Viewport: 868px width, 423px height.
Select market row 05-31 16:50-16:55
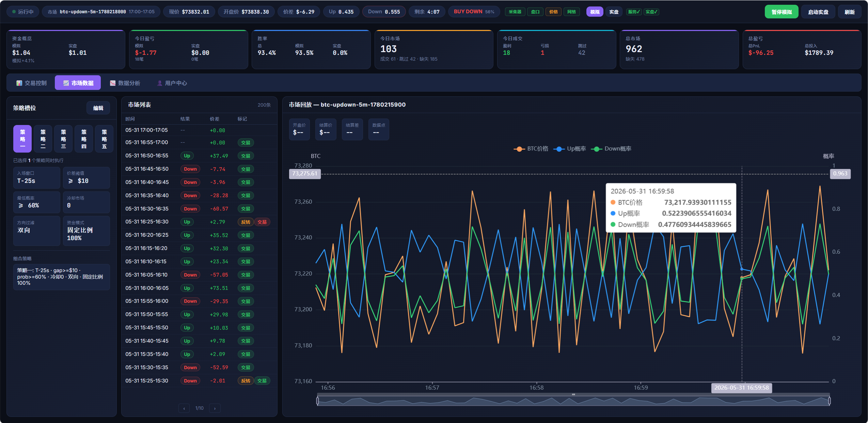pyautogui.click(x=199, y=156)
